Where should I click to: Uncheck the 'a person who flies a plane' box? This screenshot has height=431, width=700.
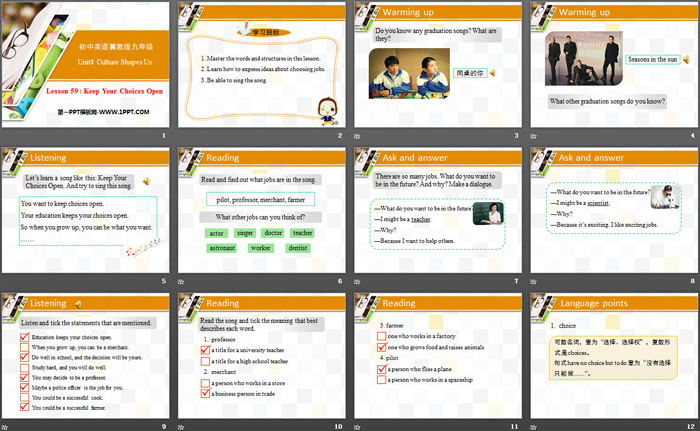(x=379, y=368)
